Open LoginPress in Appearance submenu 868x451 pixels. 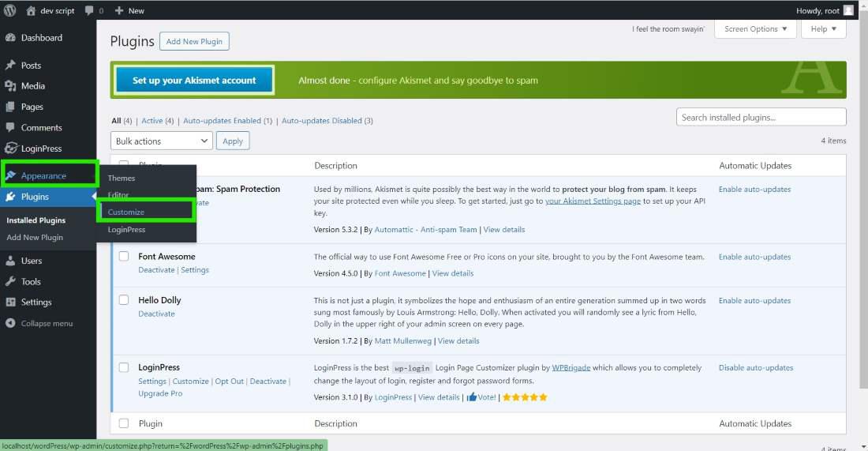126,229
